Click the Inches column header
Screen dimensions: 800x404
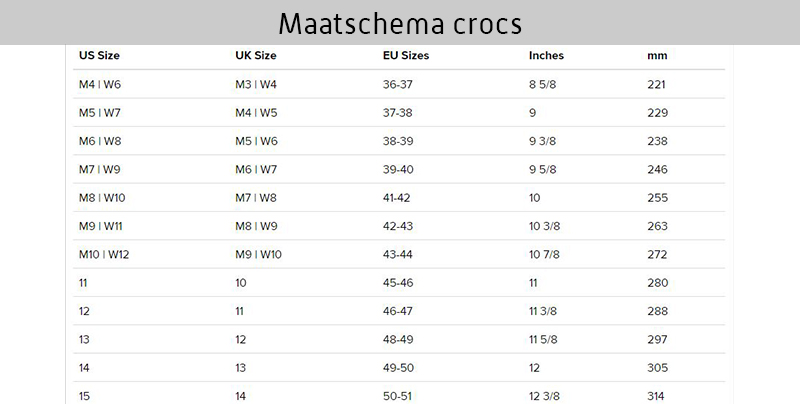546,56
